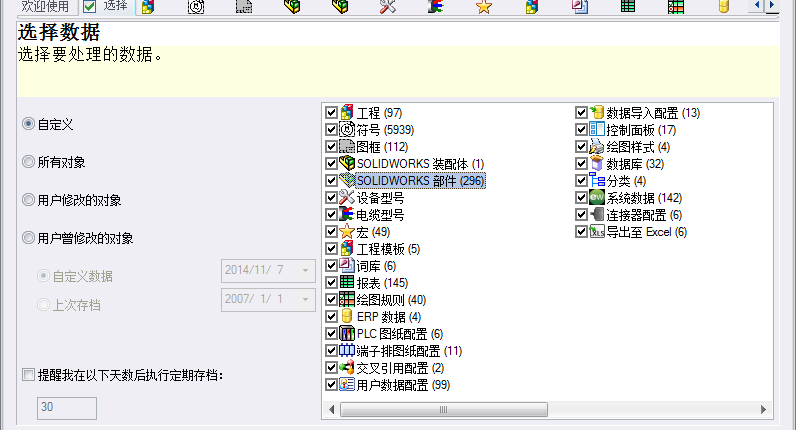This screenshot has width=796, height=430.
Task: Click the 设备型号 tools icon
Action: (347, 197)
